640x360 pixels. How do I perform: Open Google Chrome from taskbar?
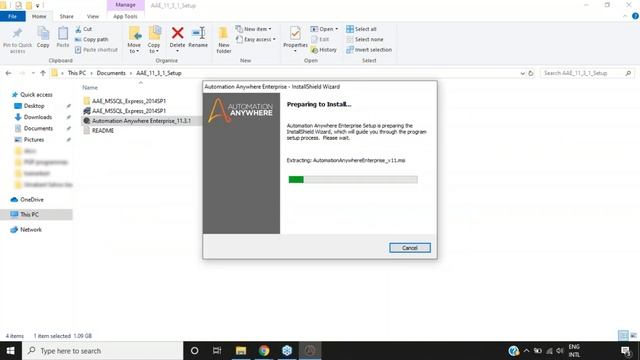click(264, 351)
